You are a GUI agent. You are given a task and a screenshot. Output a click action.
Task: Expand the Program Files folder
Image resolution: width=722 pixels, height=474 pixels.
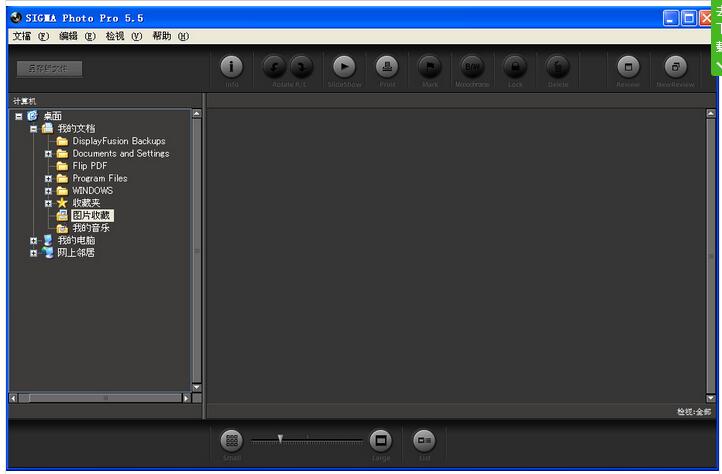click(x=48, y=178)
